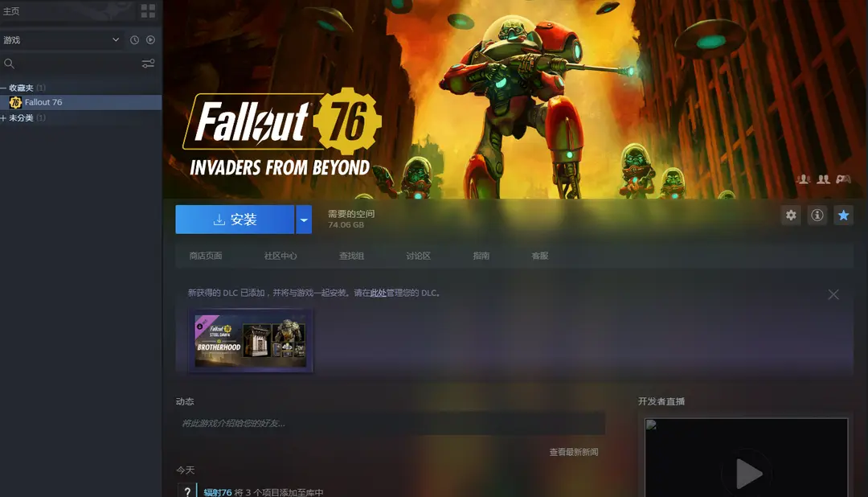Click the single-player feature icon on banner

(x=803, y=179)
